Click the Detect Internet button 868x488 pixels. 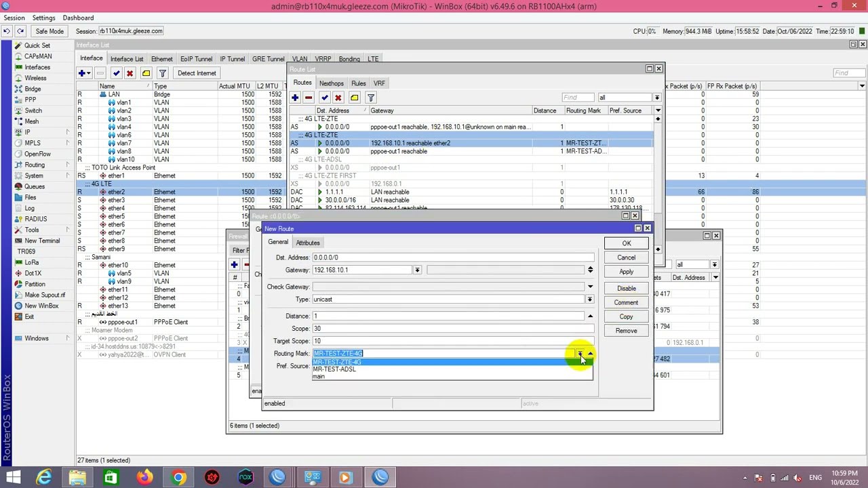click(197, 73)
